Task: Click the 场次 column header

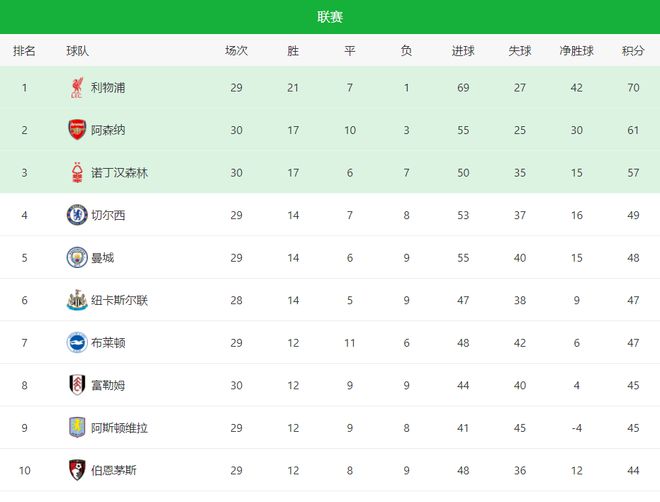Action: pos(236,51)
